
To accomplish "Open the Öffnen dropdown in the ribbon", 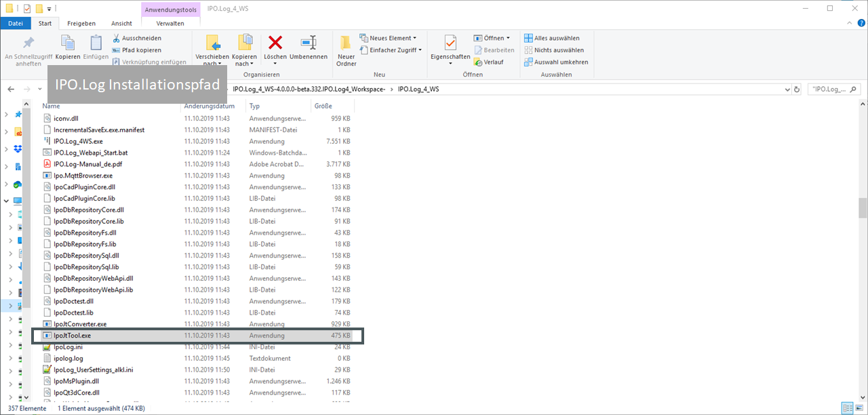I will click(x=492, y=38).
